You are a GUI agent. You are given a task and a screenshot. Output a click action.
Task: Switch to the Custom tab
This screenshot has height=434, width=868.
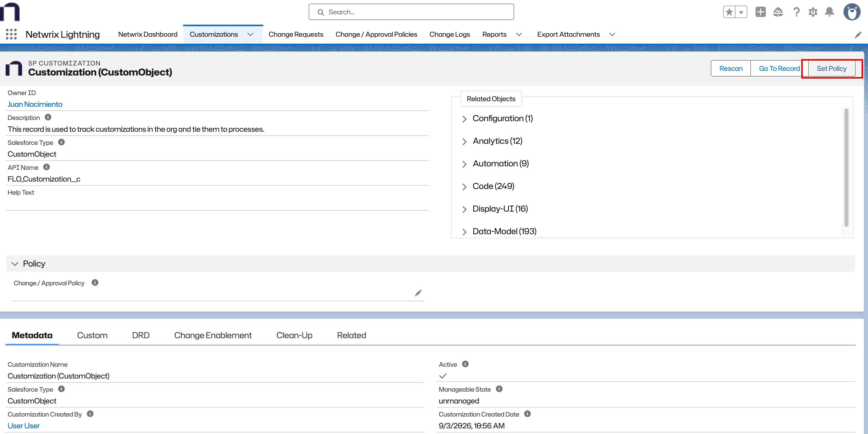92,335
